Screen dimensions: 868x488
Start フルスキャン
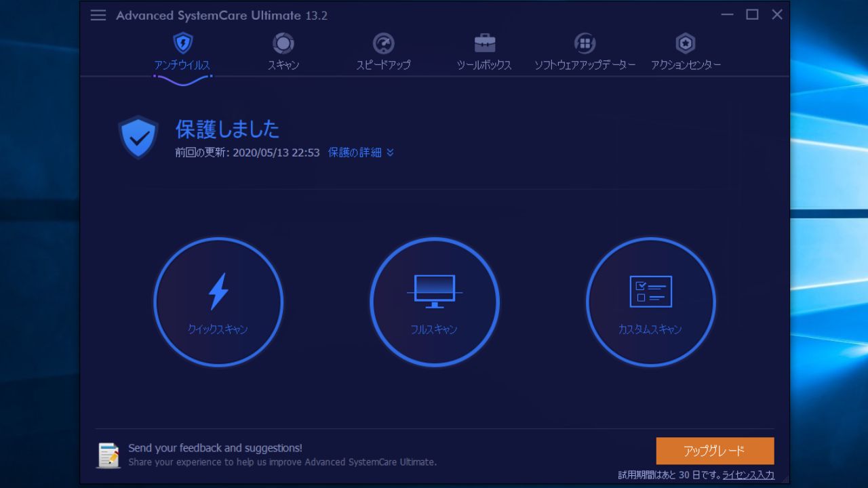(435, 302)
